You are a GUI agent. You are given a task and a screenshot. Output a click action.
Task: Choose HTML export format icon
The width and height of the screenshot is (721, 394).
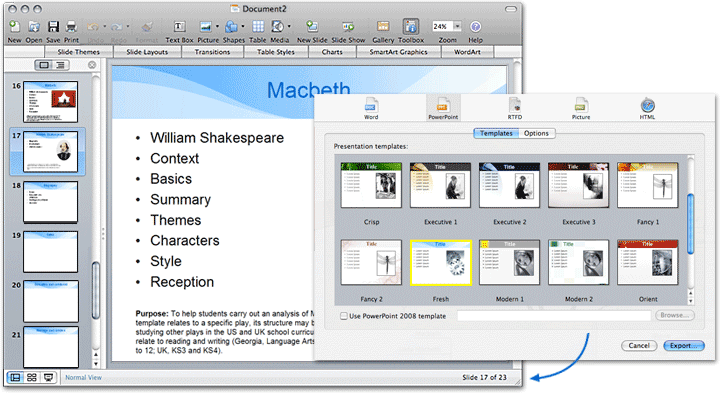click(647, 106)
